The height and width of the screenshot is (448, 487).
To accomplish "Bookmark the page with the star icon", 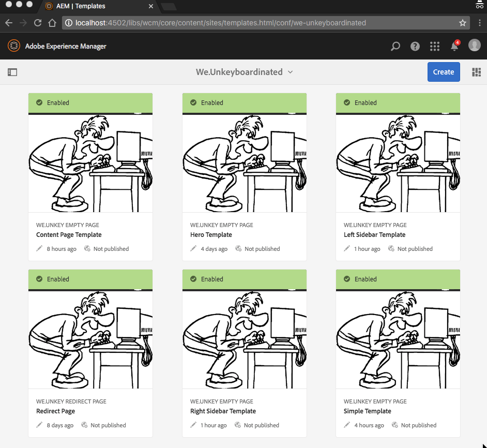I will (x=463, y=23).
